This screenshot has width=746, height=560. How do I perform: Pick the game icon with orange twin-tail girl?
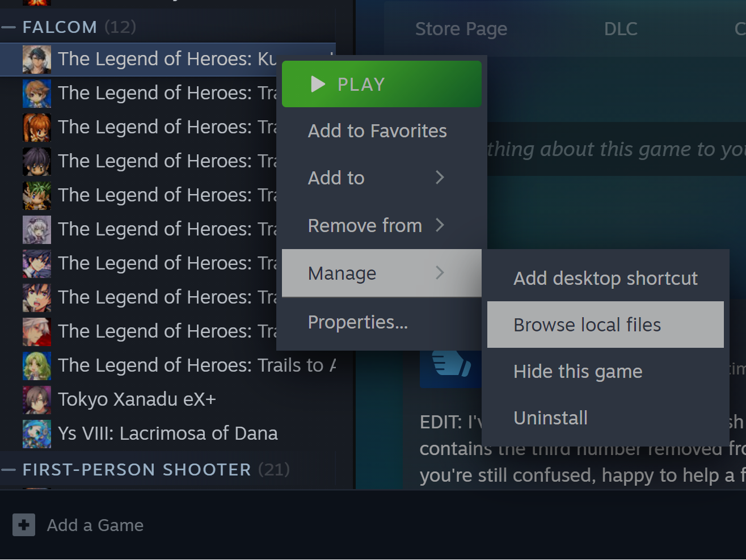[37, 128]
